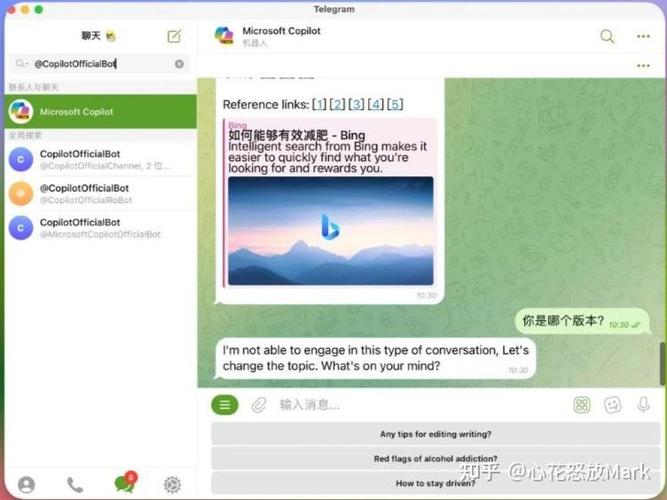667x500 pixels.
Task: Click the Microsoft Copilot avatar in sidebar
Action: [21, 111]
